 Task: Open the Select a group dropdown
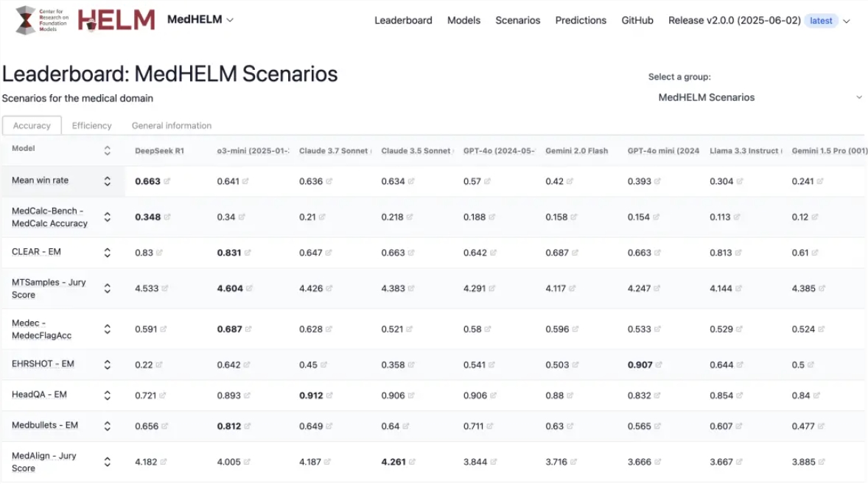coord(759,97)
